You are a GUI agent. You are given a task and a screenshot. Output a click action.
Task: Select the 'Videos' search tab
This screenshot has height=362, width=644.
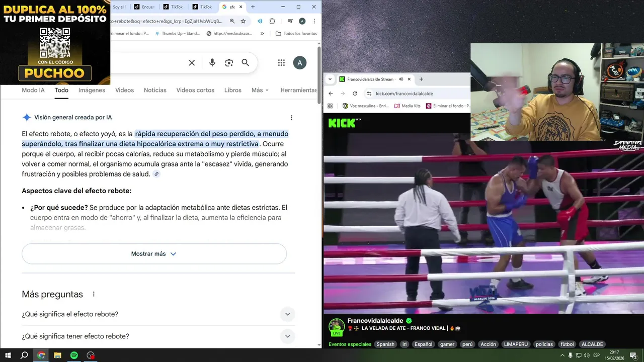coord(124,90)
